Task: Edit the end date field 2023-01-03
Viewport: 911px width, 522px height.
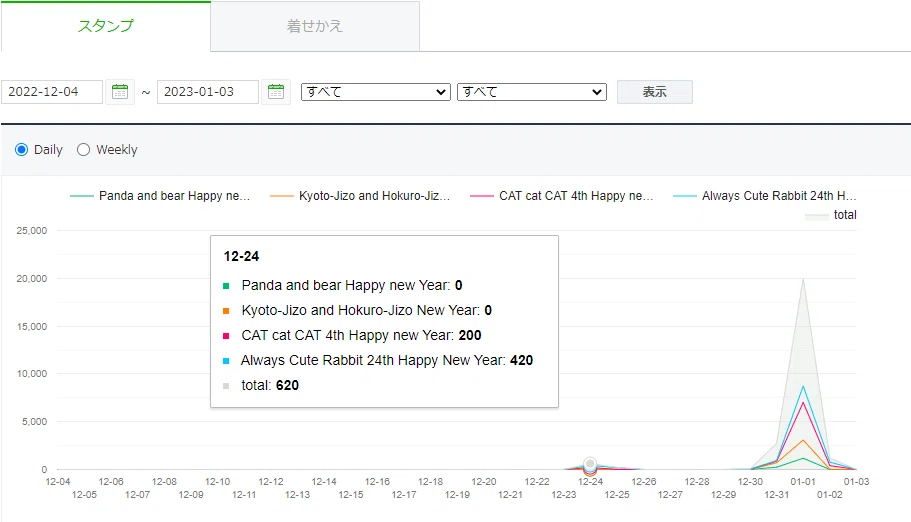Action: (207, 92)
